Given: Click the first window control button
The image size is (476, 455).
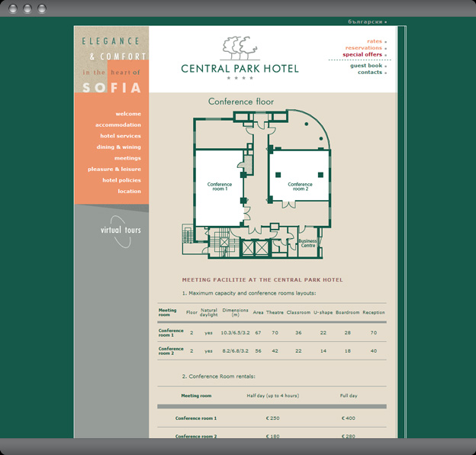Looking at the screenshot, I should 13,9.
